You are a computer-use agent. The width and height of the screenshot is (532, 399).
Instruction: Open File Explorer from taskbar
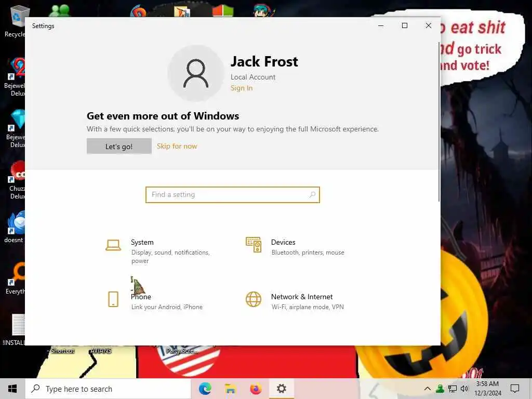(230, 389)
